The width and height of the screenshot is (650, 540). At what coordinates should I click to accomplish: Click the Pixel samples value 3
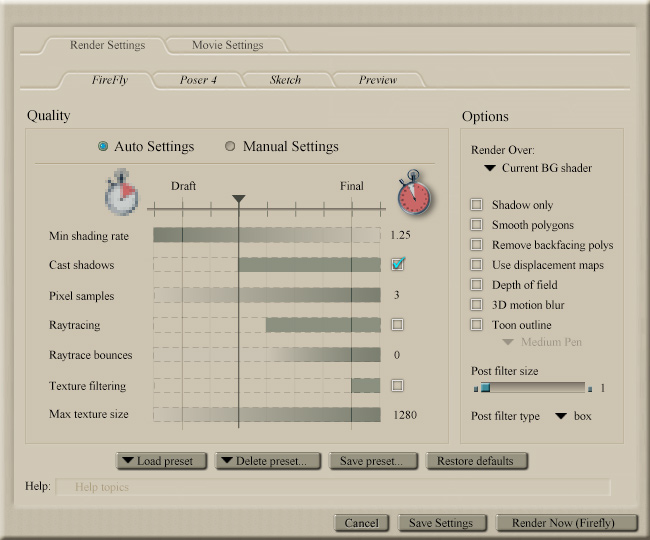tap(397, 295)
